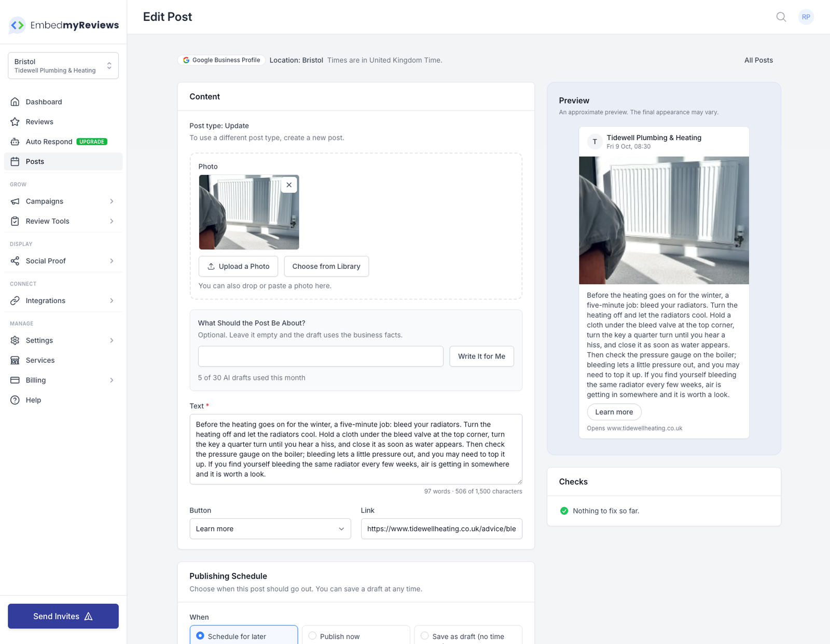Click the Integrations link icon
Screen dimensions: 830x644
coord(15,300)
